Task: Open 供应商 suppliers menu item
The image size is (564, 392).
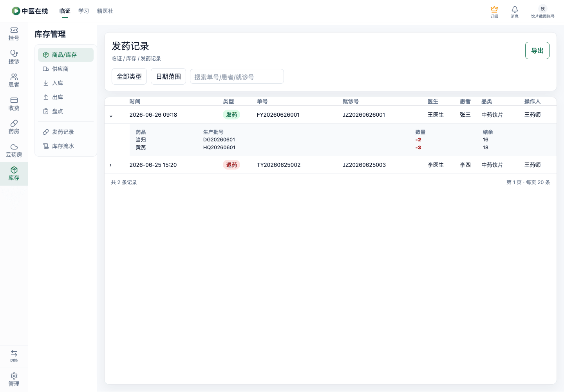Action: [66, 69]
